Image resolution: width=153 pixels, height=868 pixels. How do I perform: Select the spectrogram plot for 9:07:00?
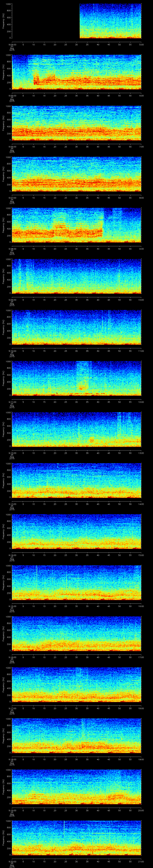[x=77, y=174]
